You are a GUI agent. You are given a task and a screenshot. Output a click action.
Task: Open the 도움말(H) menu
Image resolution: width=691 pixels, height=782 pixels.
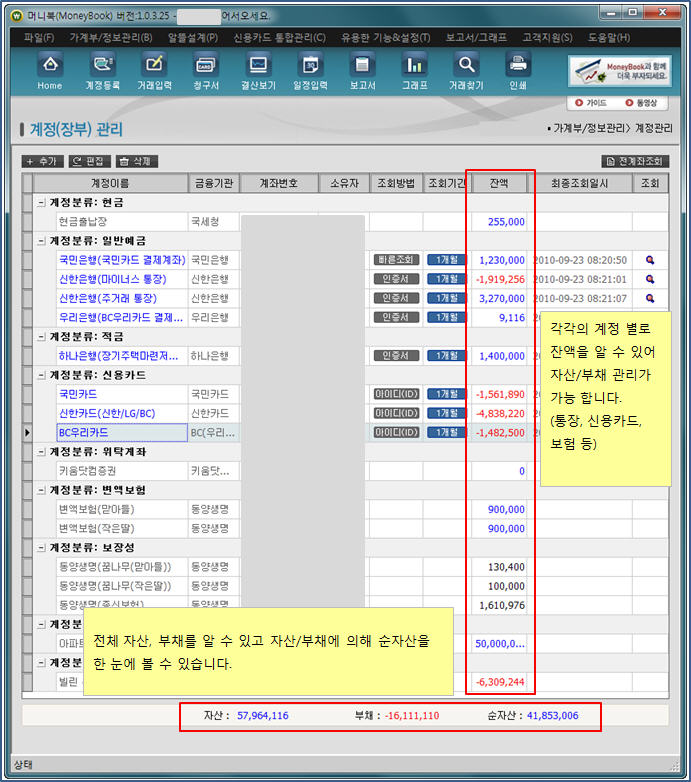coord(609,37)
